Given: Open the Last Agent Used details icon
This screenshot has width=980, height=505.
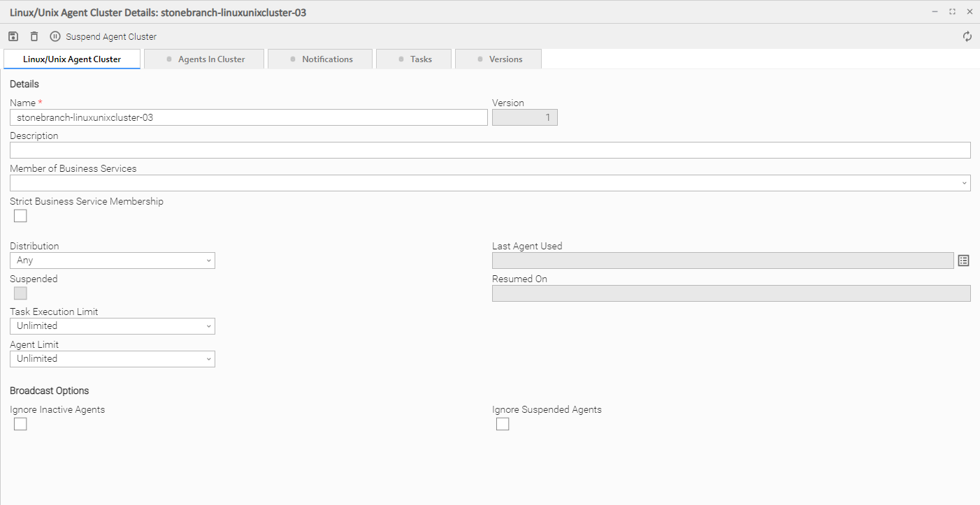Looking at the screenshot, I should tap(963, 261).
